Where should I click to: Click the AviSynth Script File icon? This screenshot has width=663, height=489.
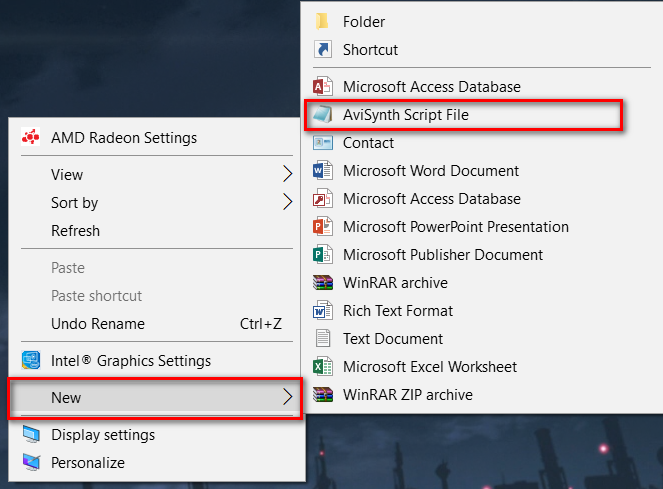(x=322, y=115)
